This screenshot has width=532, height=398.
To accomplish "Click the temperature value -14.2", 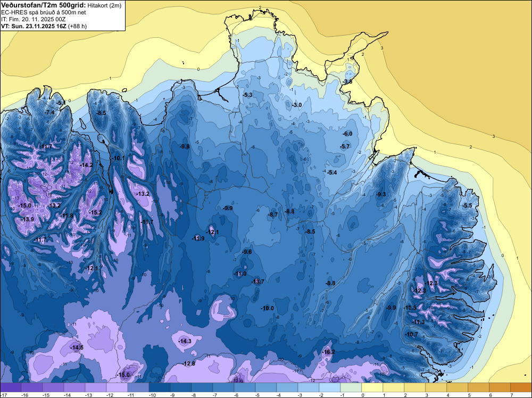I will point(86,165).
